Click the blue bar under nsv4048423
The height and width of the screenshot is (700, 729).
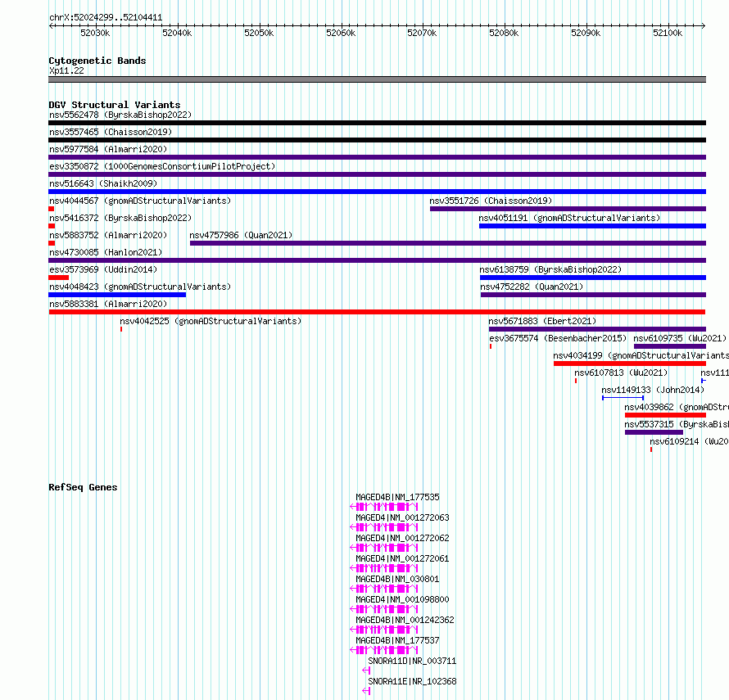pos(117,295)
